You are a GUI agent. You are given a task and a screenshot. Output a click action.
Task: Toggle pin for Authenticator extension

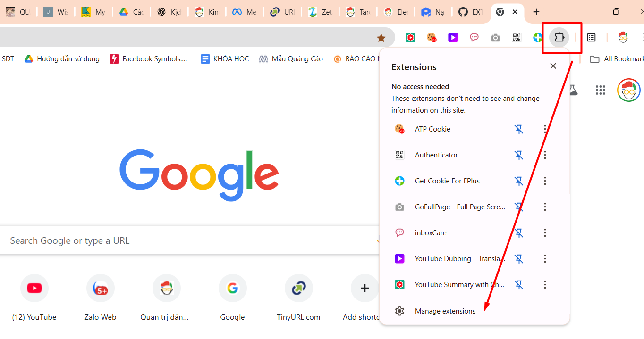pyautogui.click(x=519, y=155)
